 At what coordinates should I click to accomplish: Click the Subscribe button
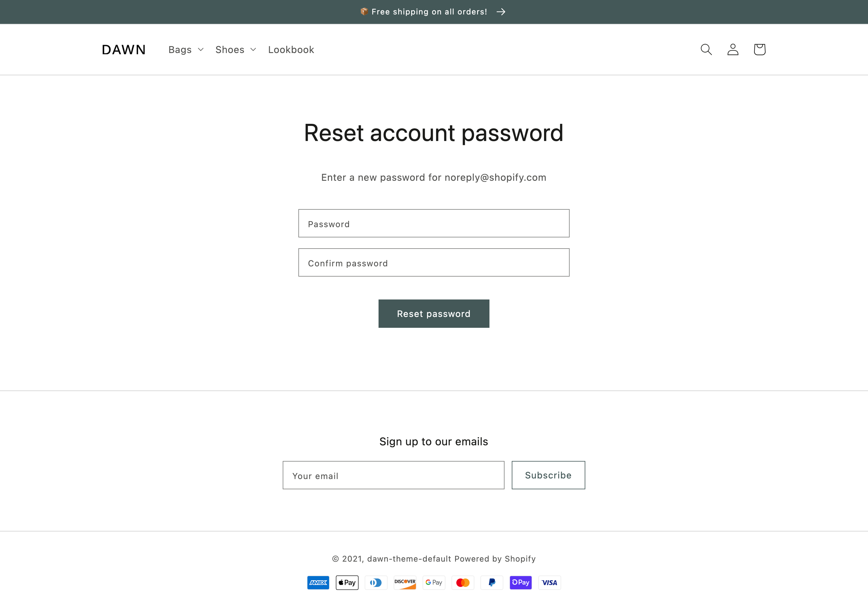point(548,475)
